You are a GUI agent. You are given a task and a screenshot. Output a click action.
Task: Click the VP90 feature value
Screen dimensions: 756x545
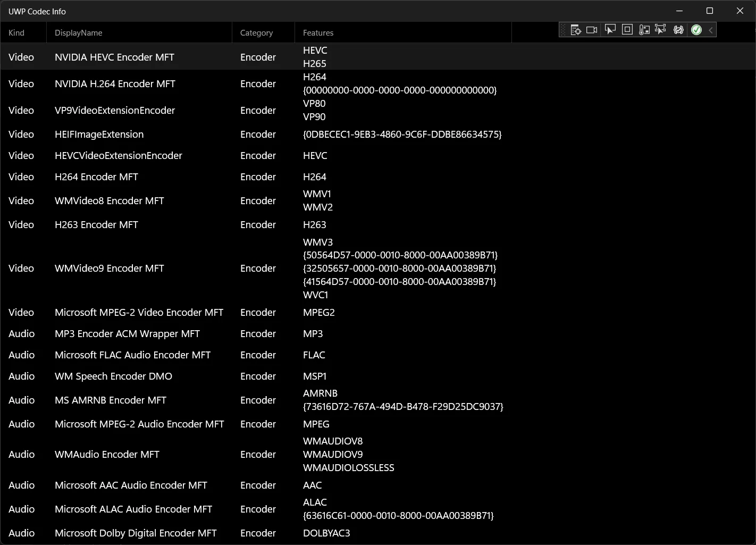(x=314, y=116)
